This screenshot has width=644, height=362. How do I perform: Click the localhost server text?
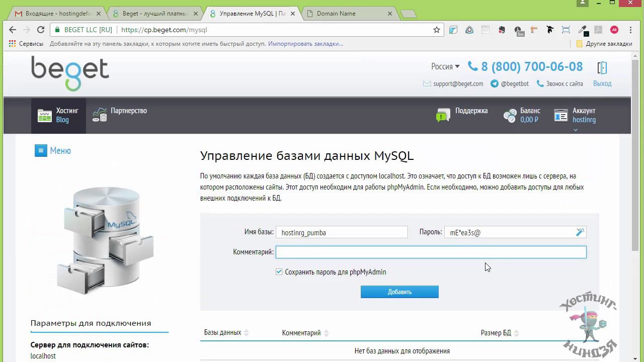pos(43,356)
